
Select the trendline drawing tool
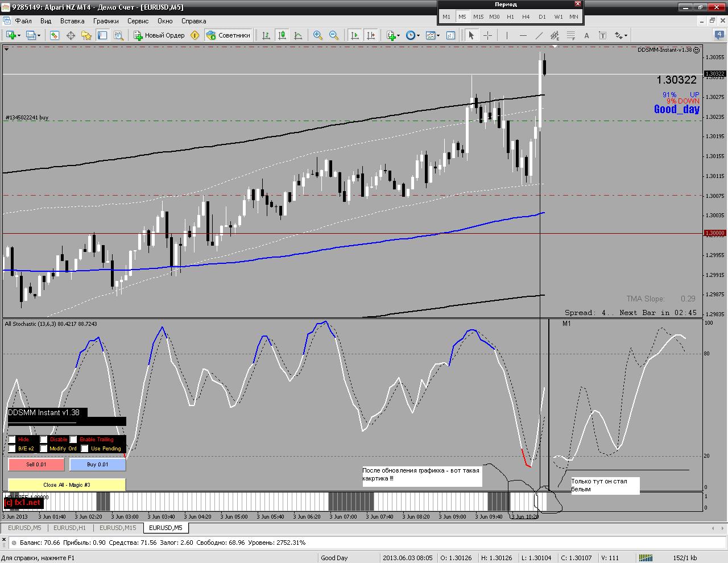pos(539,35)
